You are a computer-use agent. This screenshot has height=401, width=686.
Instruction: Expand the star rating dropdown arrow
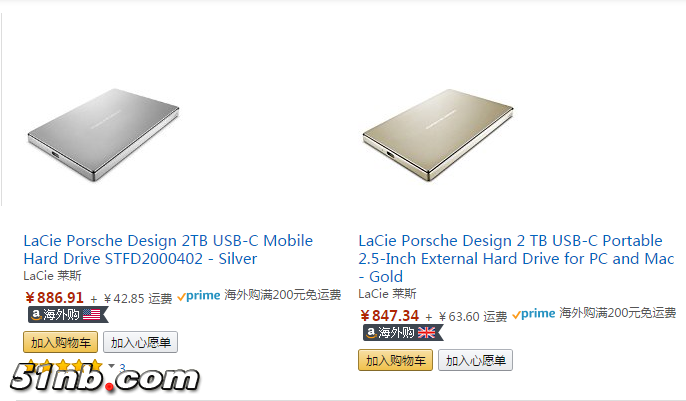point(112,366)
